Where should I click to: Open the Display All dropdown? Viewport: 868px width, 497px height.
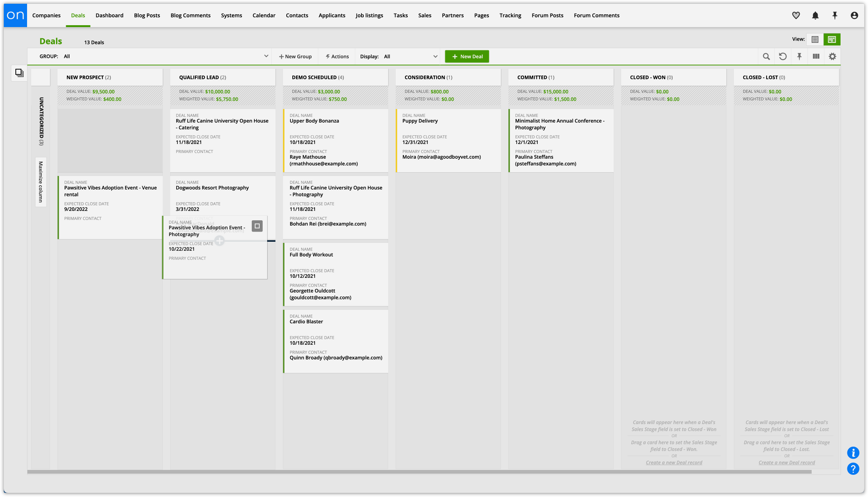point(435,56)
